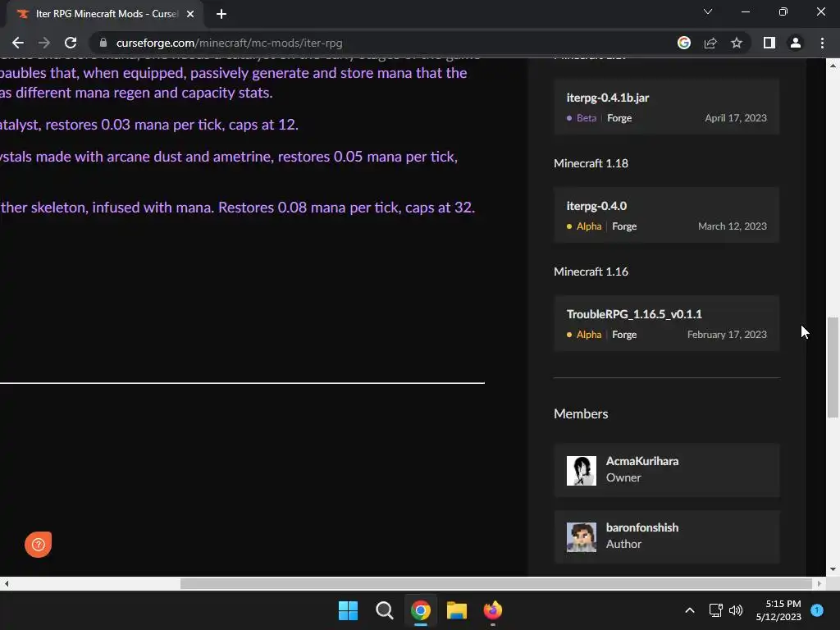Share this page via share icon
840x630 pixels.
[710, 43]
